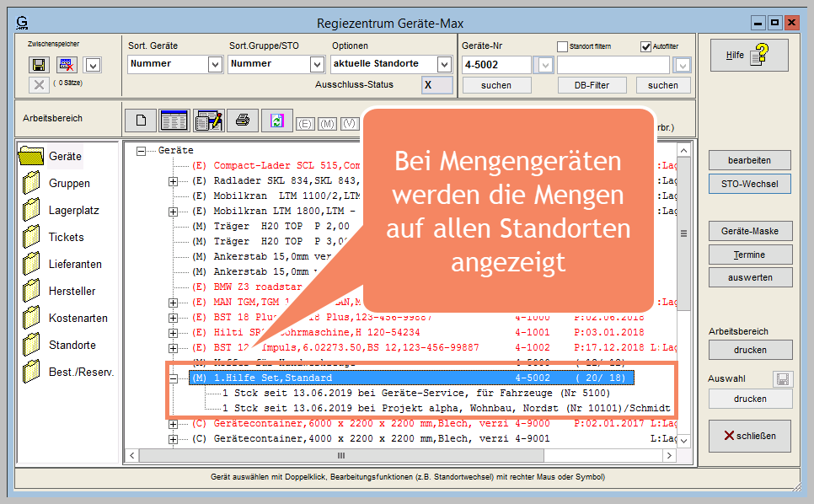Click the blank new page icon in Arbeitsbereich
This screenshot has height=504, width=814.
tap(140, 121)
